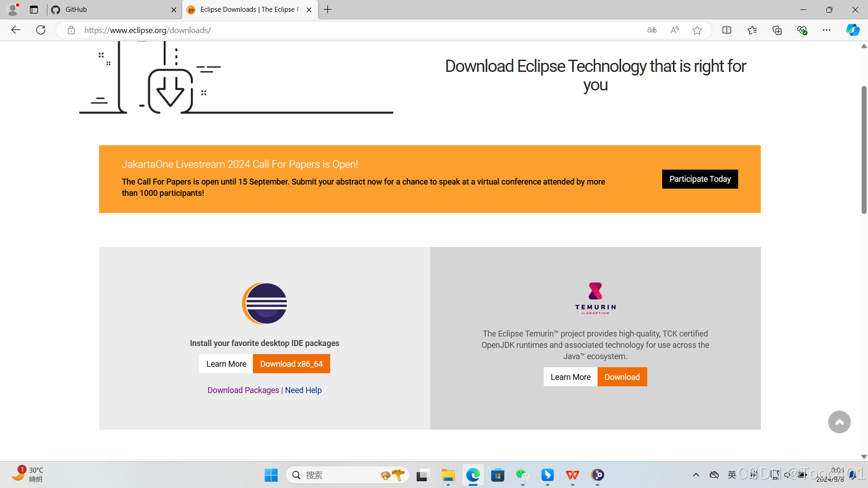Open the Eclipse app in the taskbar
Viewport: 868px width, 488px height.
[598, 475]
